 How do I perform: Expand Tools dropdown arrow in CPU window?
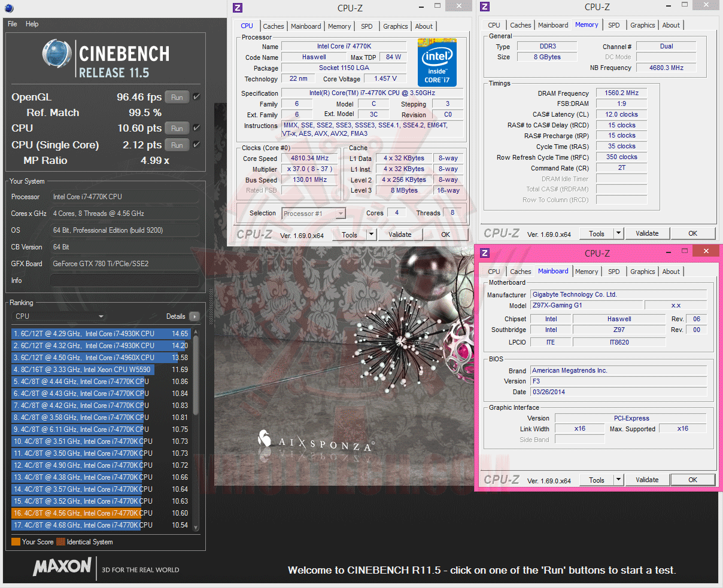coord(371,234)
